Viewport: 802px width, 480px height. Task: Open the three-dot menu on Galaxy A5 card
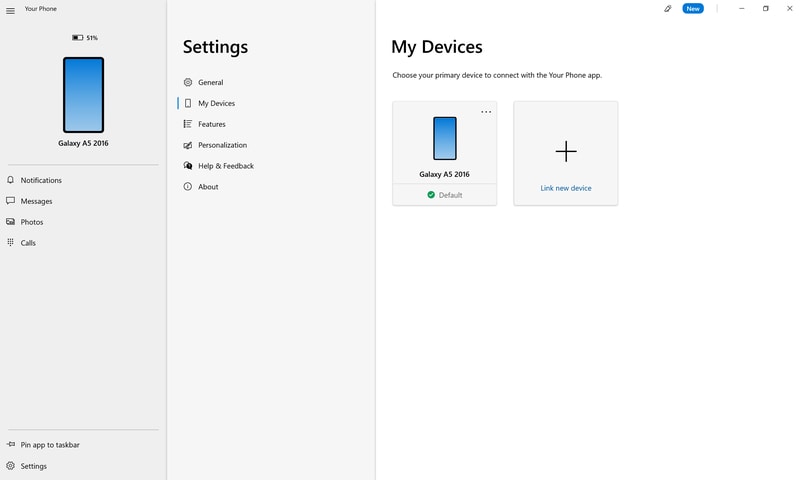pyautogui.click(x=486, y=112)
